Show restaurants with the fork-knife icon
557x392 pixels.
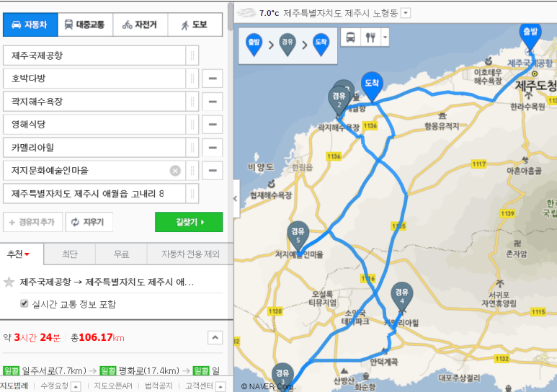[370, 37]
